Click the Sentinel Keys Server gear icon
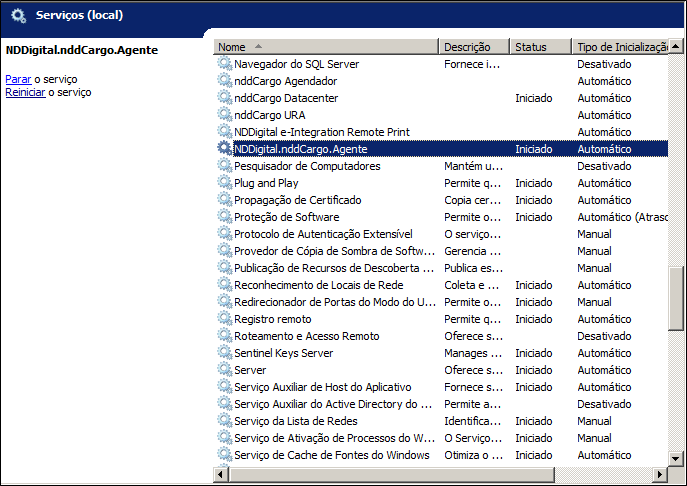Image resolution: width=687 pixels, height=486 pixels. (x=224, y=353)
